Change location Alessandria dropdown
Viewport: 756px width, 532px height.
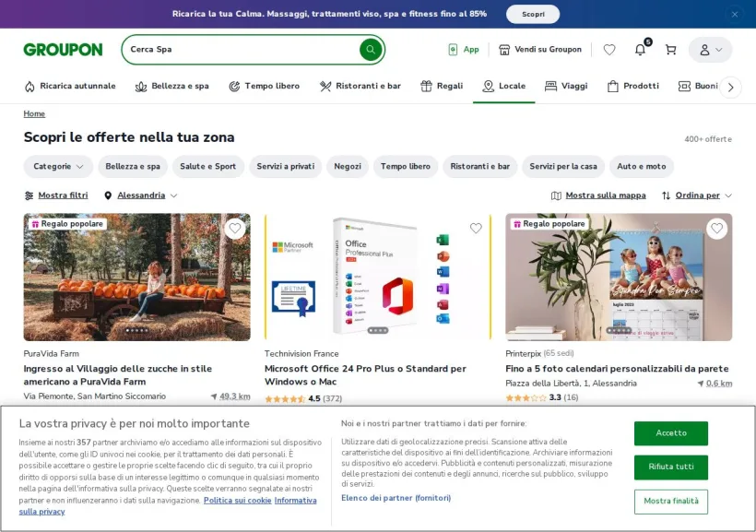click(x=141, y=195)
